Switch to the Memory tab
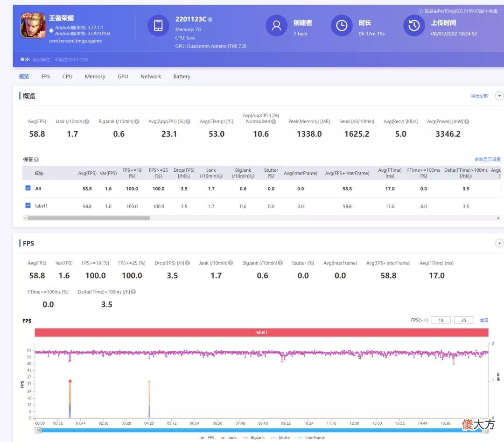This screenshot has width=504, height=442. tap(95, 77)
